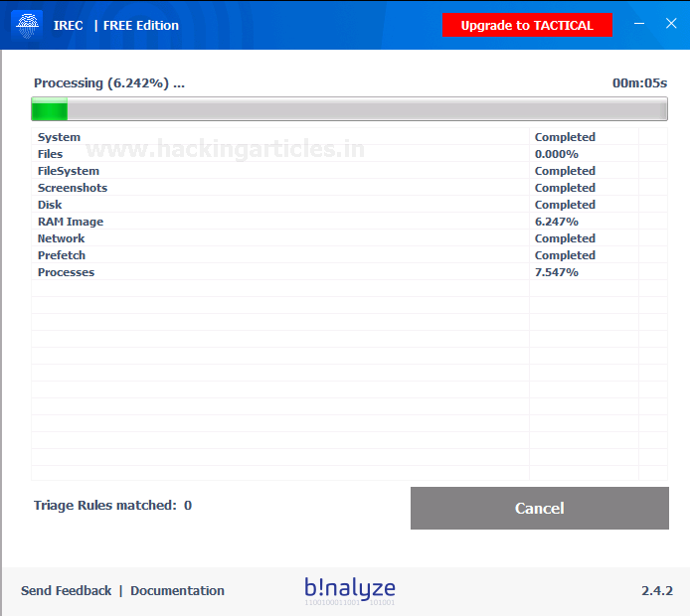
Task: Click the 6.247% status of RAM Image
Action: pyautogui.click(x=556, y=222)
